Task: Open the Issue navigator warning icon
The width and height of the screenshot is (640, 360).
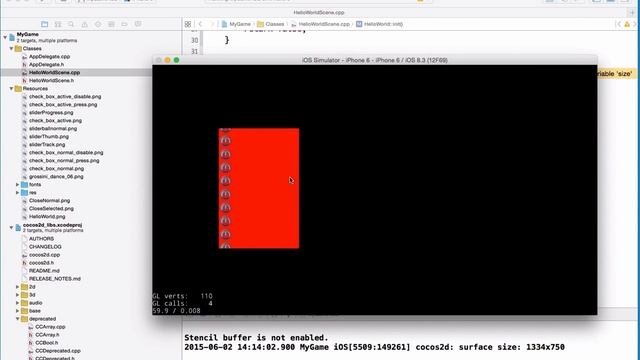Action: click(x=84, y=24)
